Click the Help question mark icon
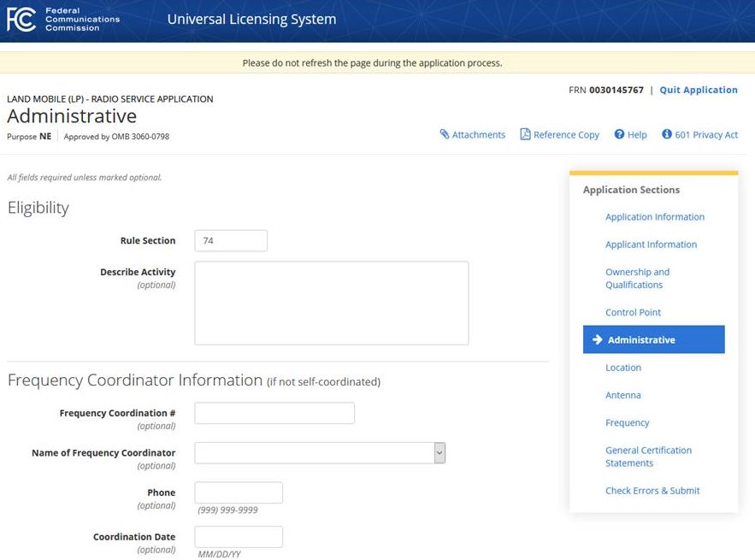The width and height of the screenshot is (755, 560). 619,134
